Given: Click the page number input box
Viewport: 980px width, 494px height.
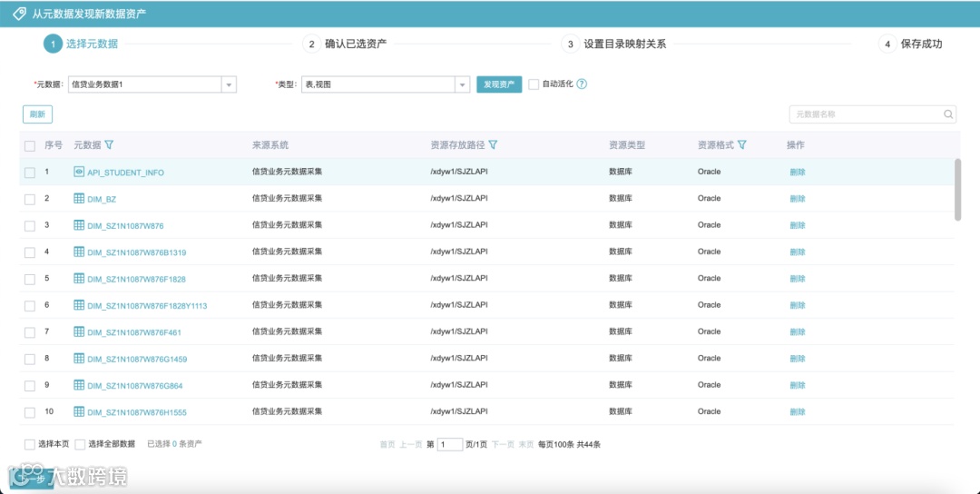Looking at the screenshot, I should coord(449,445).
